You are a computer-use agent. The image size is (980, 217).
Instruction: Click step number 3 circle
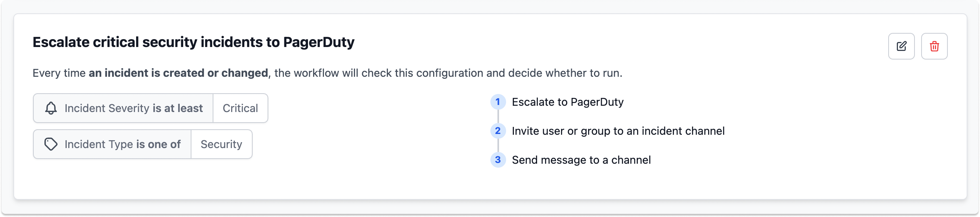498,160
